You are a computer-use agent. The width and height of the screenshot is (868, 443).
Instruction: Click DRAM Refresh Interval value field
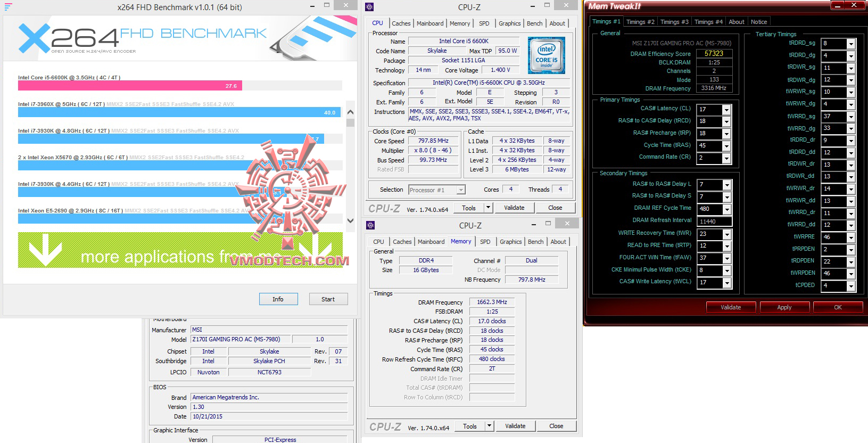click(x=715, y=222)
